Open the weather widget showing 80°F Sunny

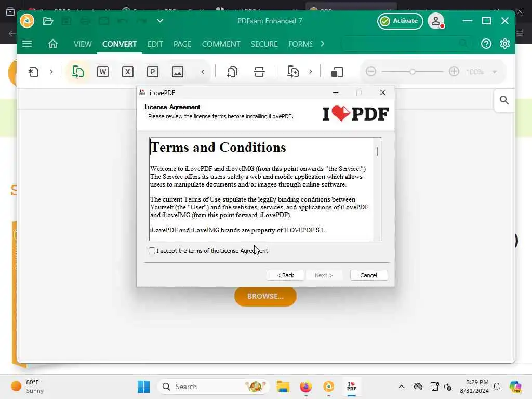(27, 387)
